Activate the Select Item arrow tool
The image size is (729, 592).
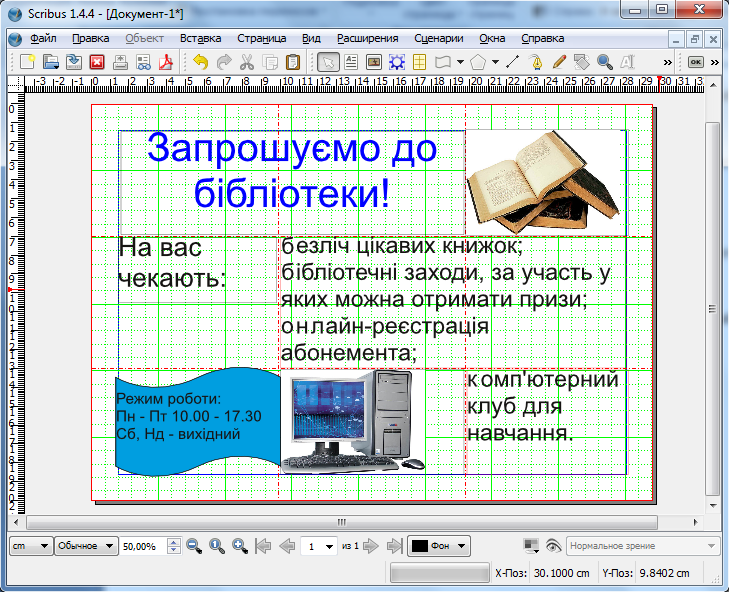point(327,62)
